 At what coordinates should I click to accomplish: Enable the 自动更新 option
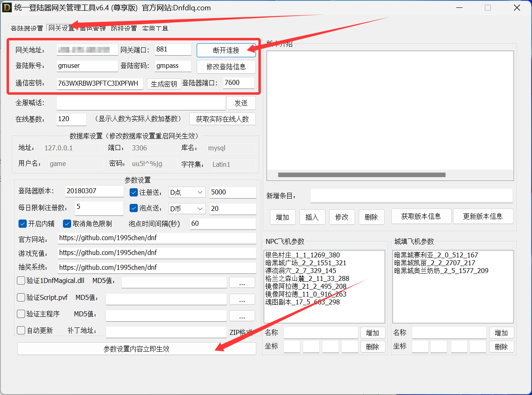21,330
